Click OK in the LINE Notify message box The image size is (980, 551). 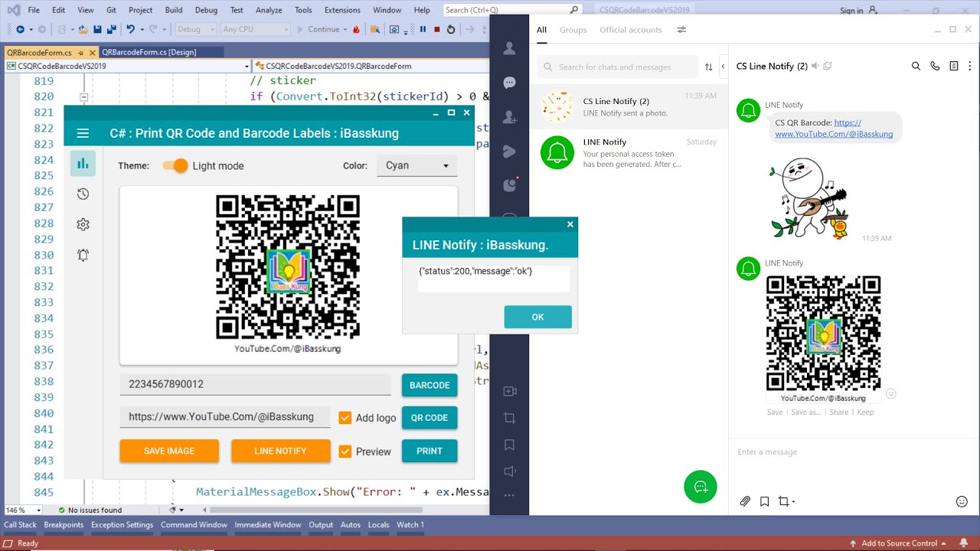(537, 317)
